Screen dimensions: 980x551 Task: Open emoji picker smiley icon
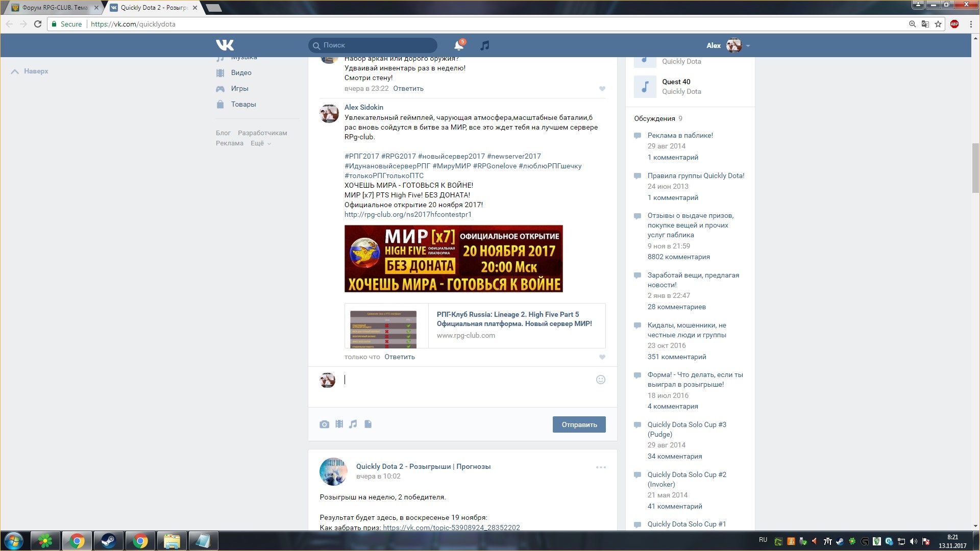click(601, 380)
